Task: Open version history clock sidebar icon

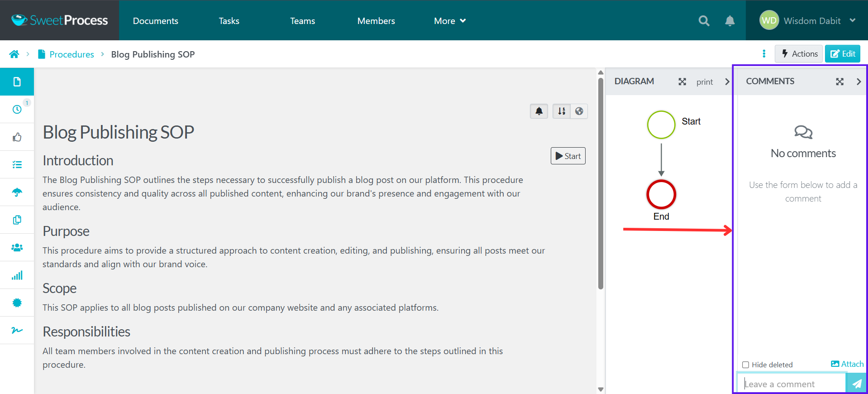Action: click(17, 110)
